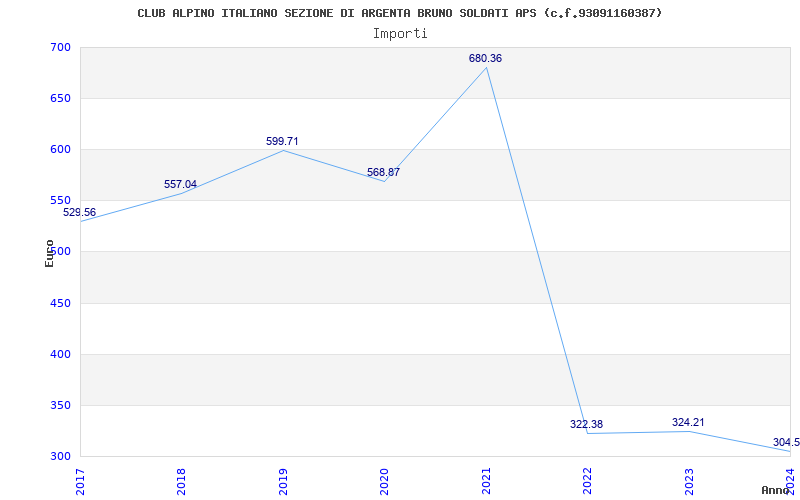Image resolution: width=800 pixels, height=500 pixels.
Task: Select the 2024 x-axis label
Action: click(x=790, y=481)
